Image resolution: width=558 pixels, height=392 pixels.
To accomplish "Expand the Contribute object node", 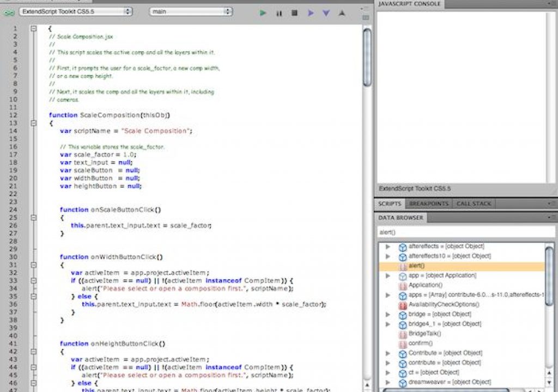I will [388, 353].
